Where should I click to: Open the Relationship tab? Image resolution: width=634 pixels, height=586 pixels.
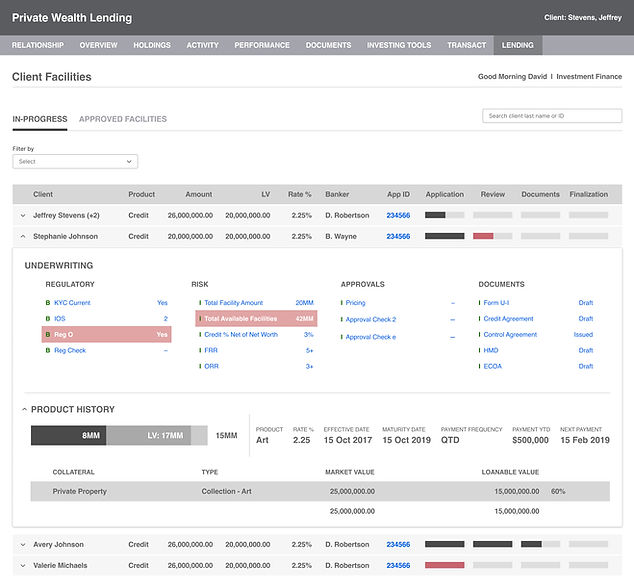click(x=38, y=45)
